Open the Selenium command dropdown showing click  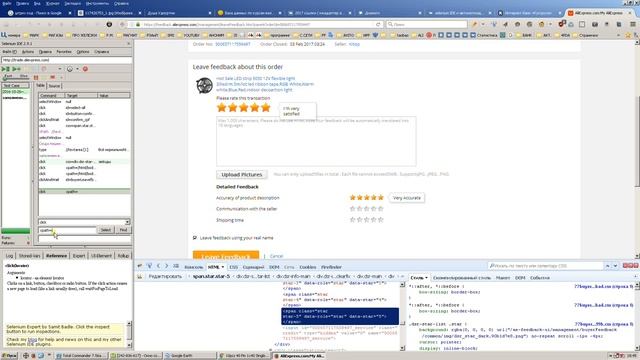click(x=127, y=222)
